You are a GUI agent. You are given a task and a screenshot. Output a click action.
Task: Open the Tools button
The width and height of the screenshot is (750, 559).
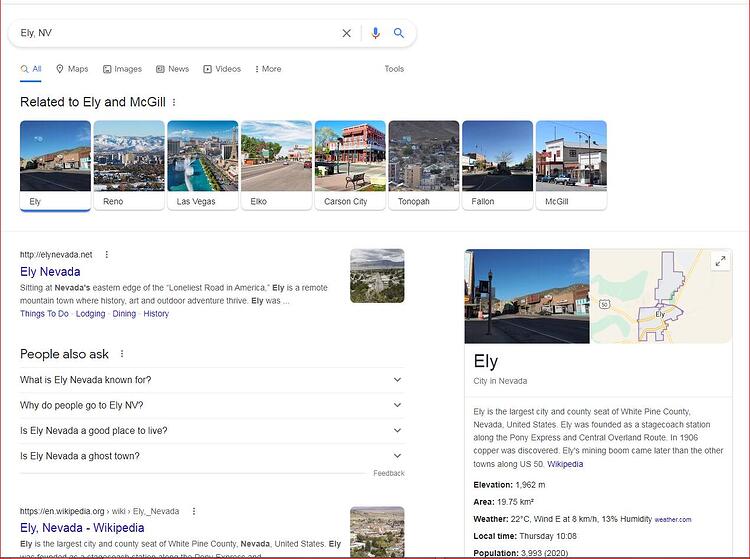pos(394,69)
